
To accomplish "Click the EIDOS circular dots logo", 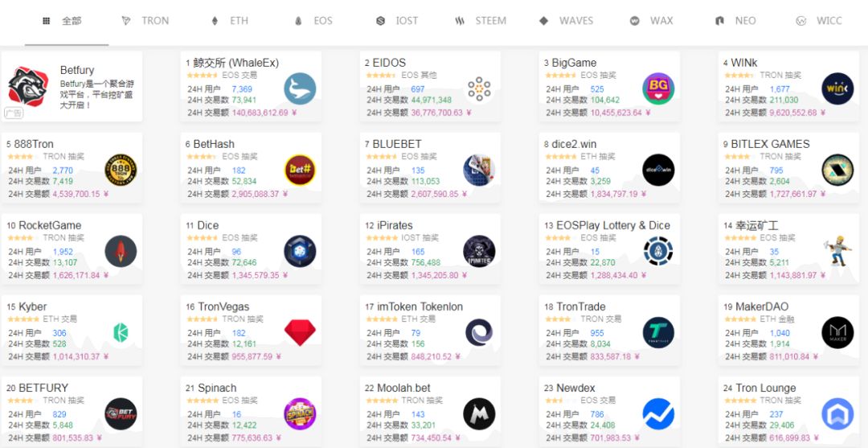I will (479, 88).
